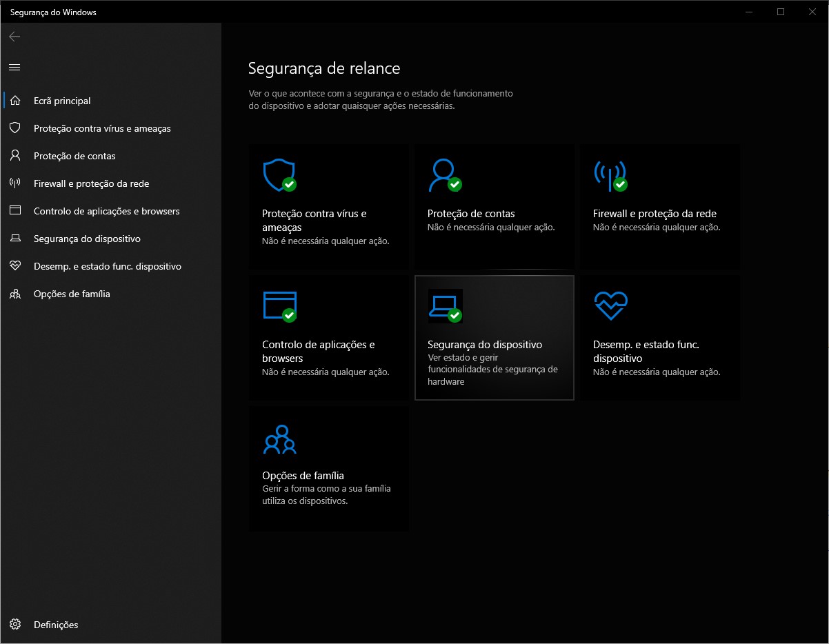Maximize the Segurança do Windows window
This screenshot has width=829, height=644.
point(781,12)
